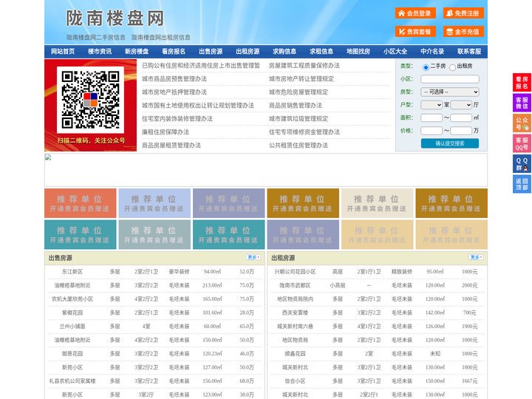Expand the 厅 hall count dropdown
The width and height of the screenshot is (532, 399).
pyautogui.click(x=461, y=105)
